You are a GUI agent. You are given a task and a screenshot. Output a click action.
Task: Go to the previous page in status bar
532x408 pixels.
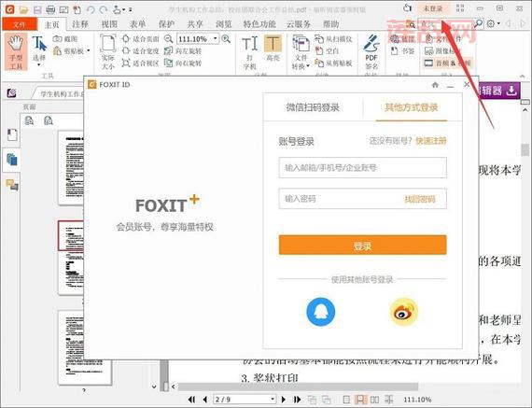[x=204, y=400]
